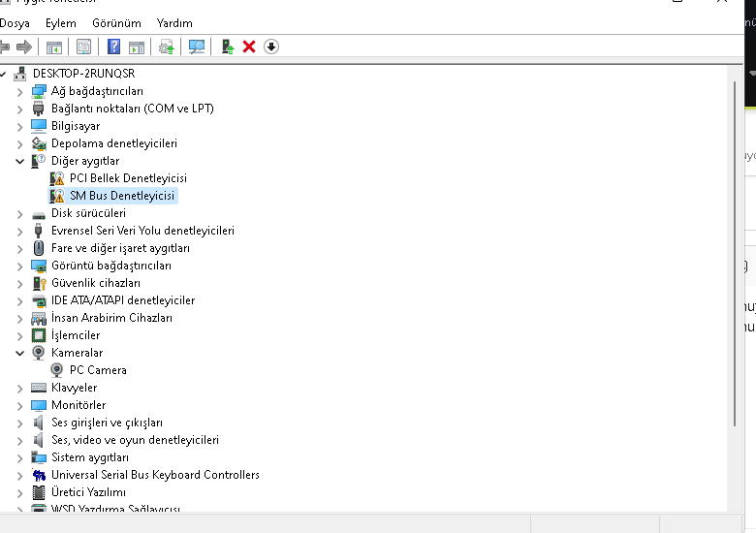Click the Klavyeler keyboard icon
This screenshot has height=533, width=756.
click(39, 388)
